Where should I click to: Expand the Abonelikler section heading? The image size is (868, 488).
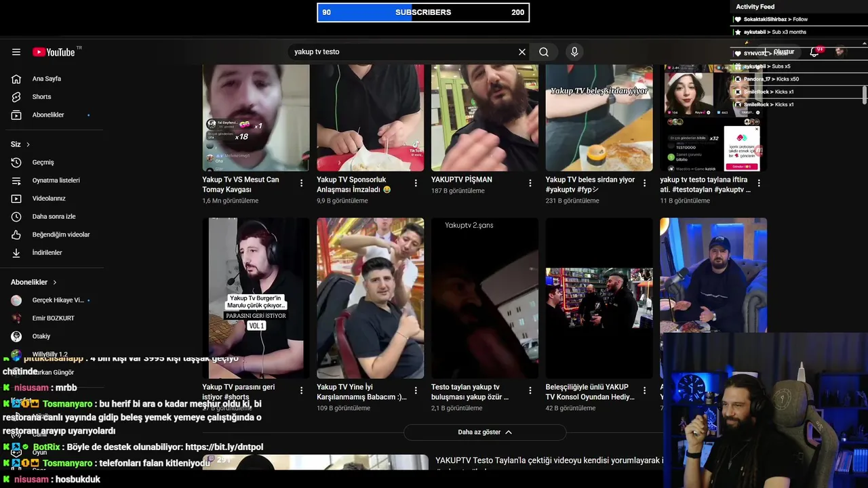pos(34,282)
